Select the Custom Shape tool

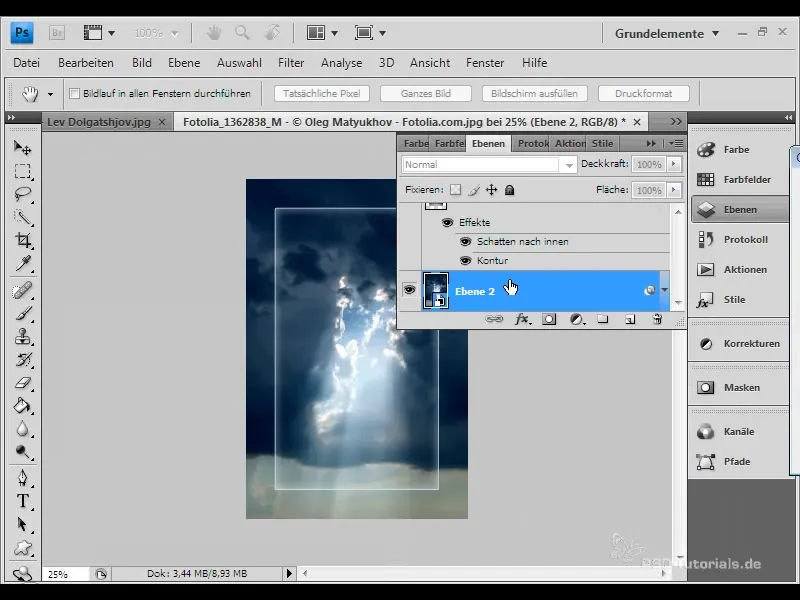click(22, 548)
